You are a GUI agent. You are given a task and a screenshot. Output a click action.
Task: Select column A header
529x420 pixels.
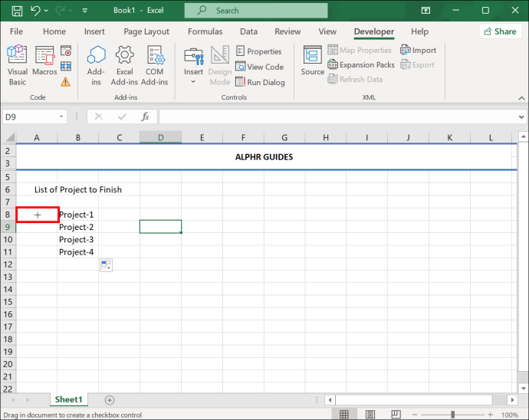click(37, 137)
